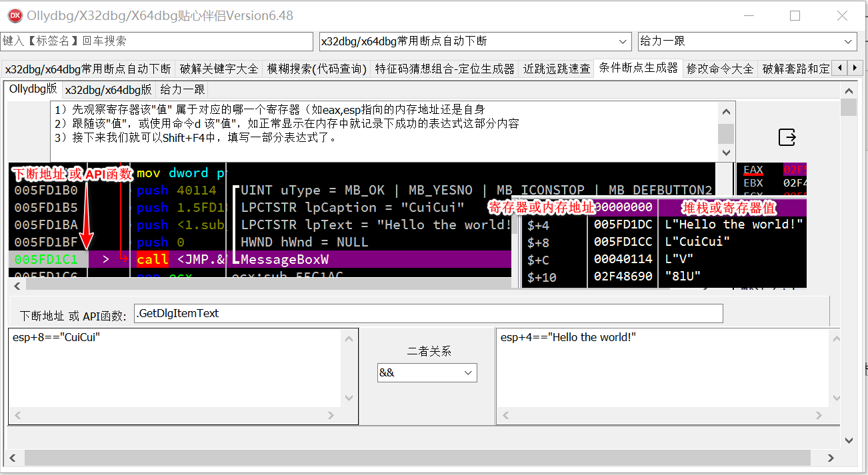
Task: Click the left arrow of the disassembly horizontal scrollbar
Action: [x=17, y=285]
